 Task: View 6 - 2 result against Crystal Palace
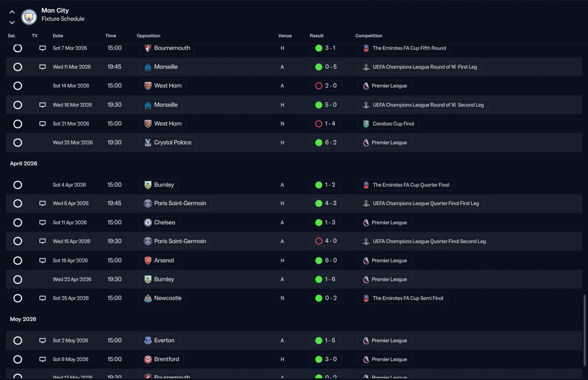[326, 143]
